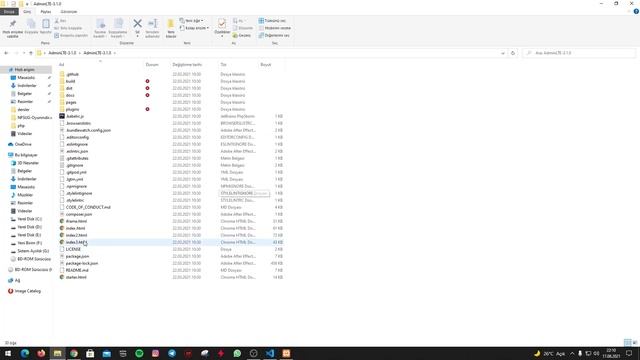Click Copy path in the ribbon
This screenshot has height=360, width=640.
coord(68,28)
